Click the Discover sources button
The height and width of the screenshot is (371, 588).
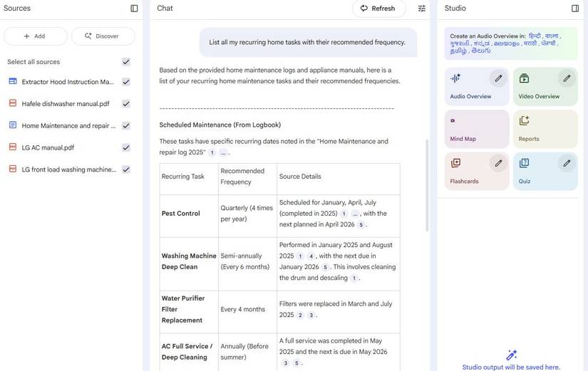pyautogui.click(x=103, y=36)
